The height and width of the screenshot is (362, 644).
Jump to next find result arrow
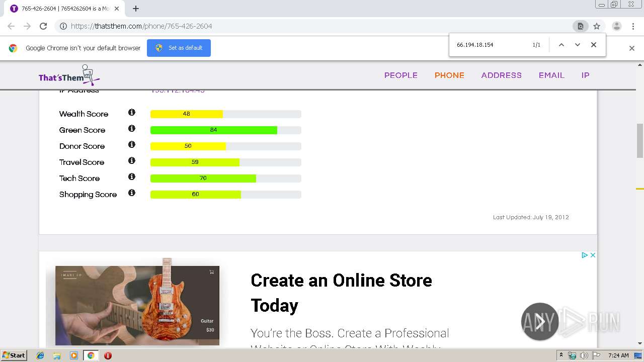click(x=578, y=45)
